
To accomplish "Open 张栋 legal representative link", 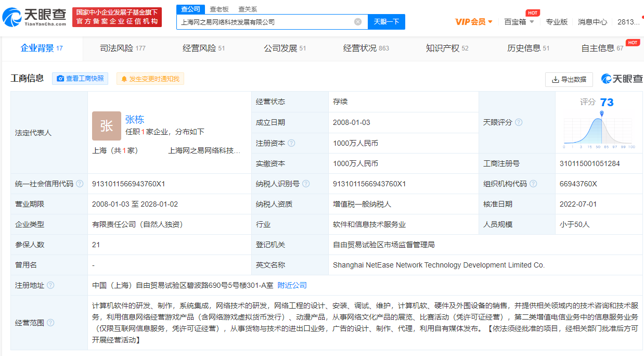I will click(135, 119).
